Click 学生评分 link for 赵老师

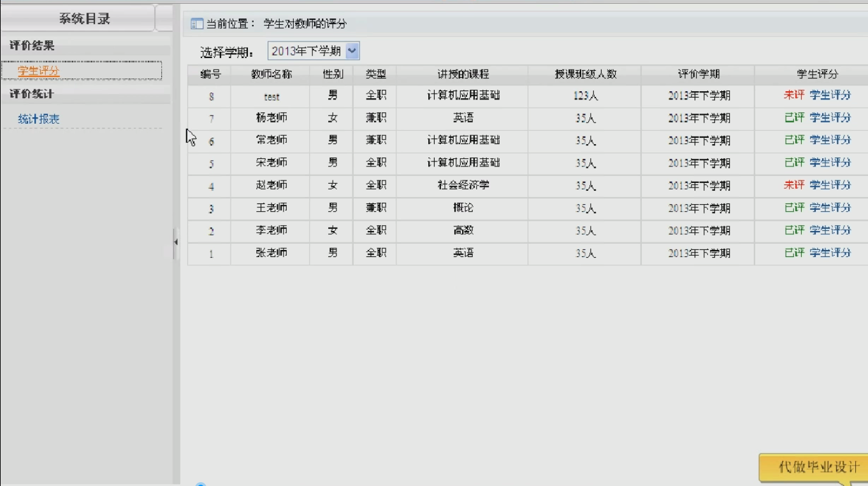830,185
